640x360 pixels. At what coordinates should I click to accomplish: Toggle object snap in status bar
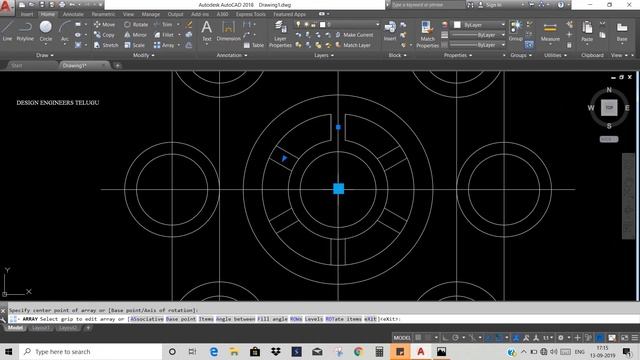pyautogui.click(x=499, y=338)
